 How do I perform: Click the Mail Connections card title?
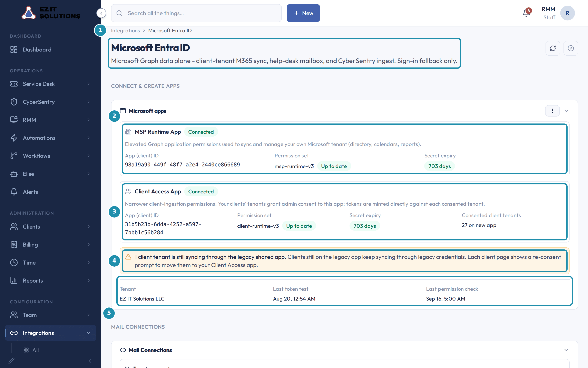pos(150,350)
